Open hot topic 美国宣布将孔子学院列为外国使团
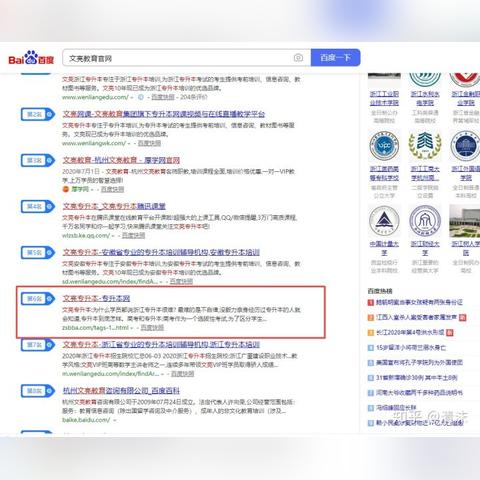The height and width of the screenshot is (480, 480). 419,363
